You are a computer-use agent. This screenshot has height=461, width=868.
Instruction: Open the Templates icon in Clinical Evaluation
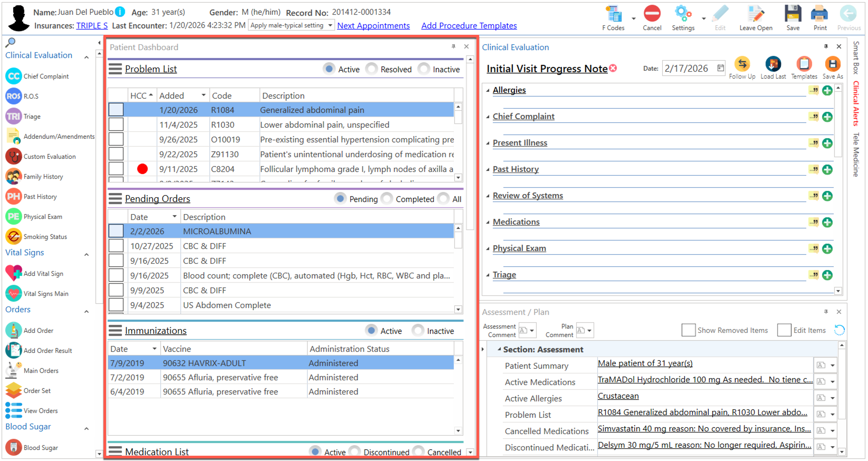click(x=804, y=64)
